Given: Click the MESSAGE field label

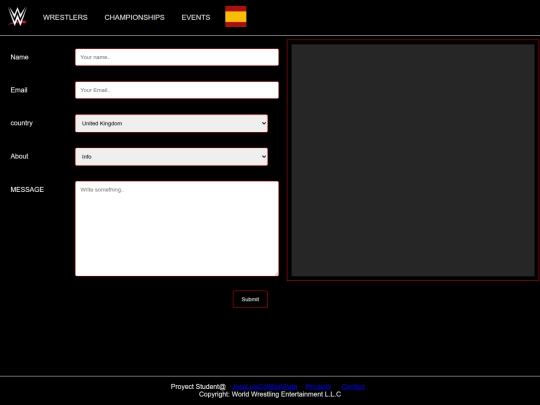Looking at the screenshot, I should (x=27, y=189).
